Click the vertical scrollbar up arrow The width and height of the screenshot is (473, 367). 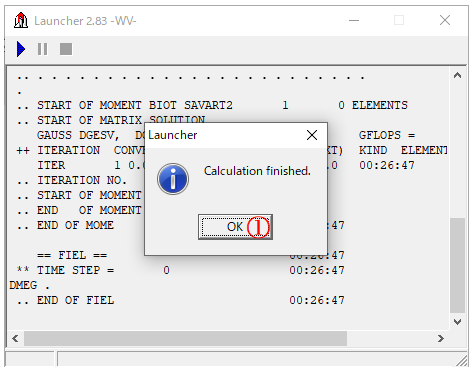coord(457,75)
